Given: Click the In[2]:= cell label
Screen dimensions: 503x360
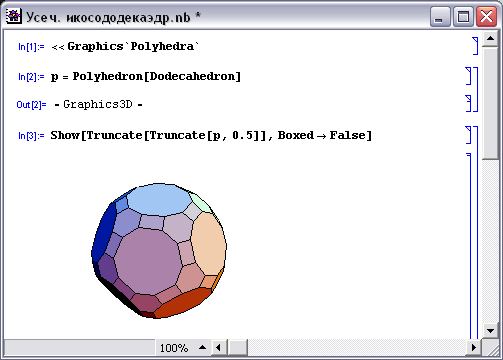Looking at the screenshot, I should tap(31, 77).
